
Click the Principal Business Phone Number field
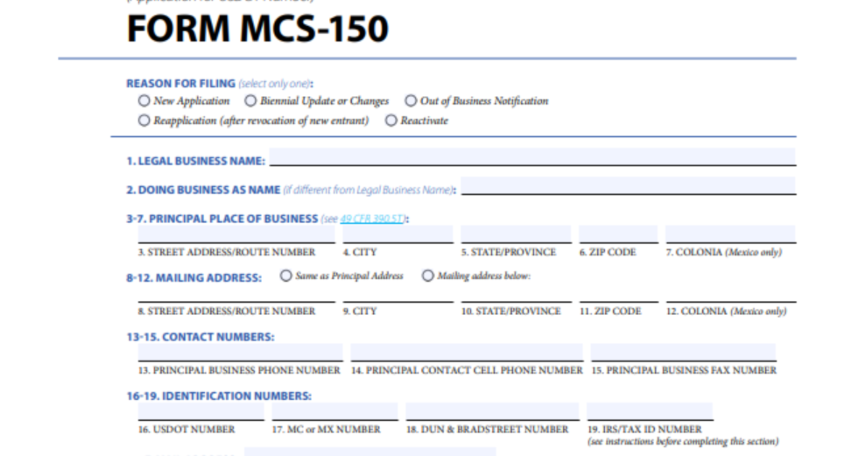[239, 352]
